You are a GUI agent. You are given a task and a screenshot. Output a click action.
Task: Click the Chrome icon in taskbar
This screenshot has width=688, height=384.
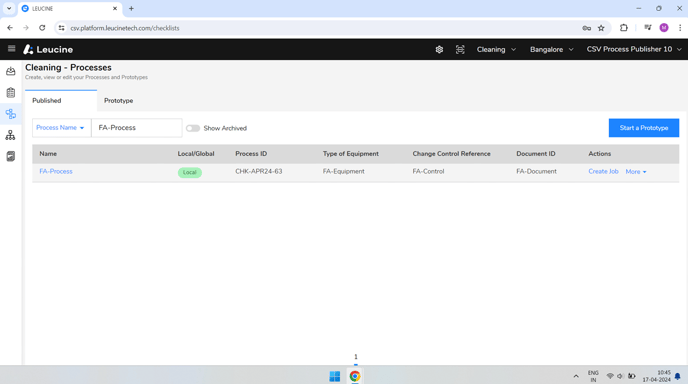point(355,376)
